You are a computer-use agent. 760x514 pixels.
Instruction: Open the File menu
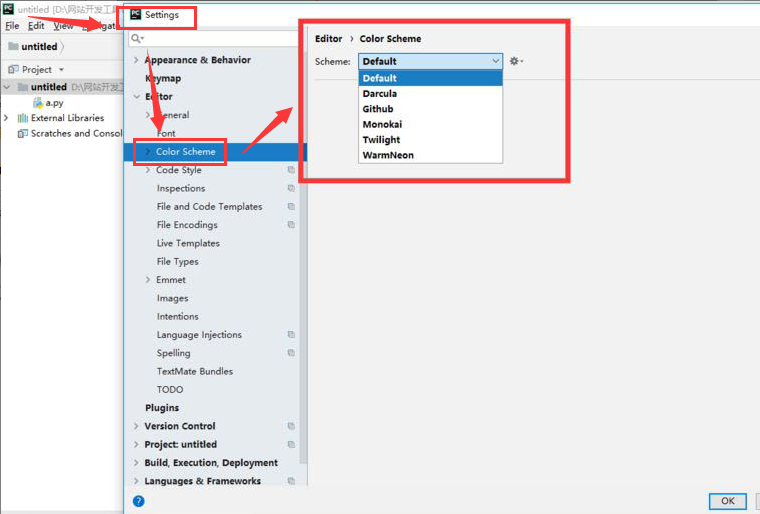[12, 26]
